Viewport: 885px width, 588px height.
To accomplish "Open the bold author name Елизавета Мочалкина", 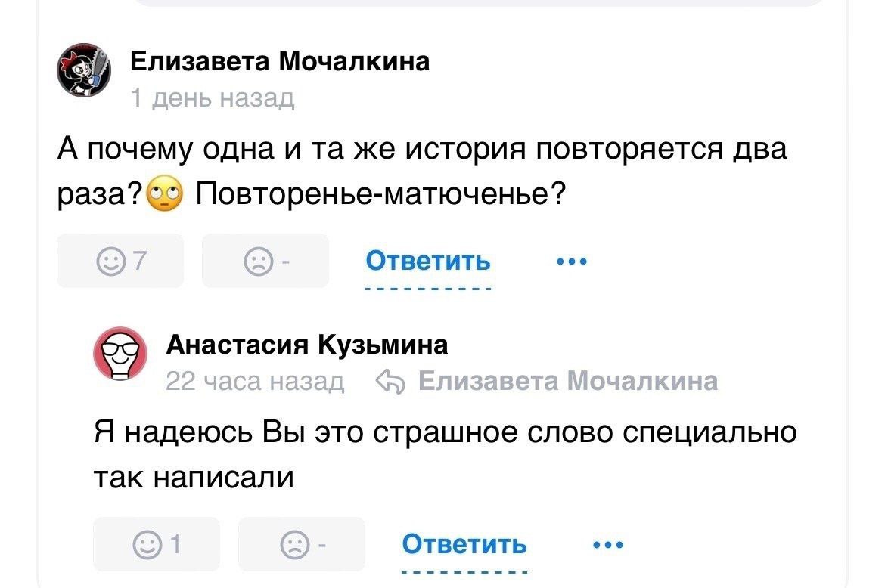I will pyautogui.click(x=280, y=60).
